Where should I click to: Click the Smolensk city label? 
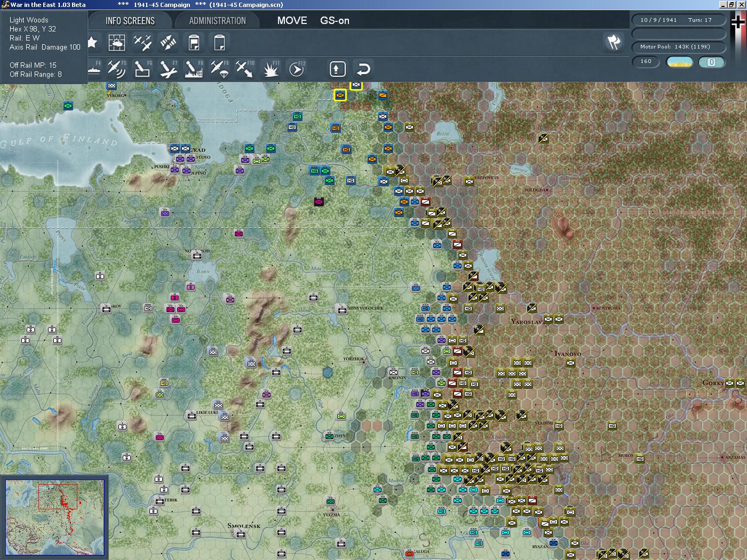pos(244,526)
